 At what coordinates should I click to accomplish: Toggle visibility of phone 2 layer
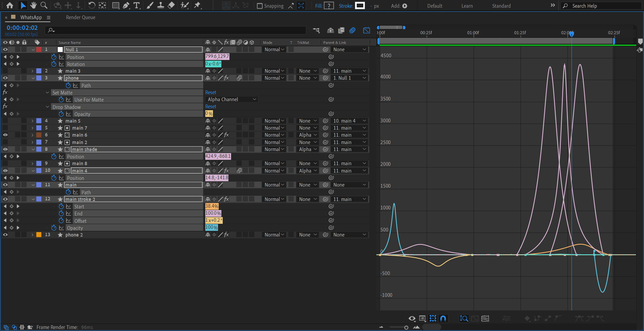[x=5, y=235]
